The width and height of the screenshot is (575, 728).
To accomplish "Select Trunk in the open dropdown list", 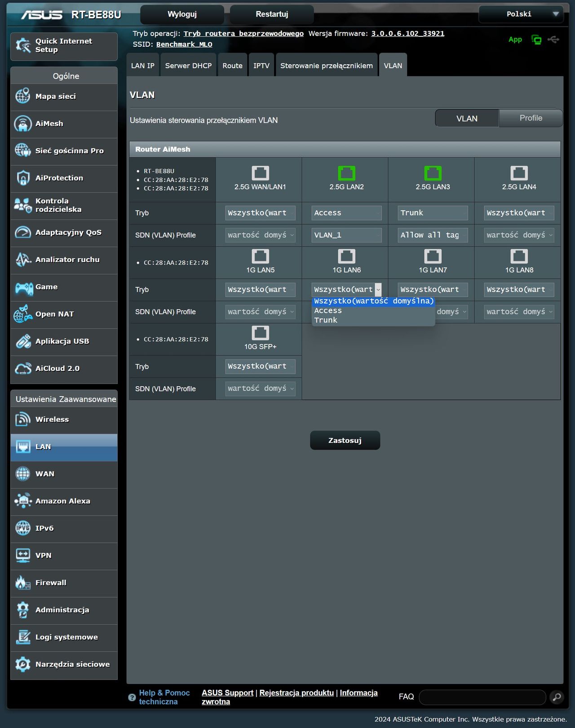I will (x=373, y=320).
